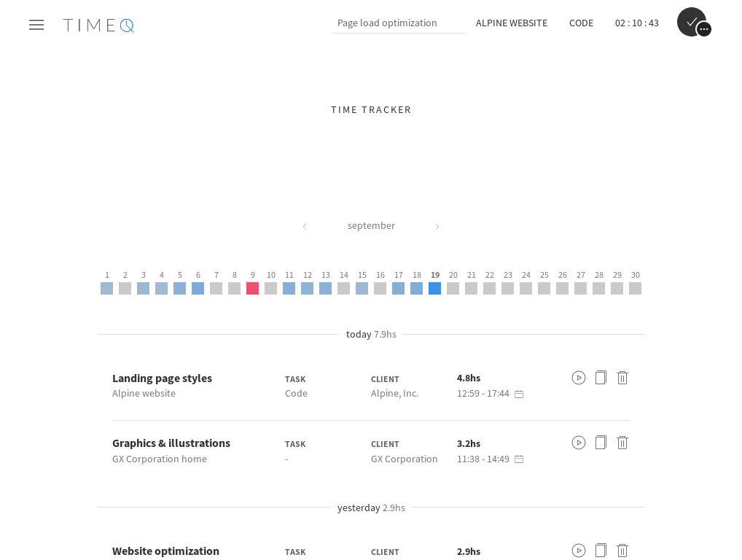Resume the Graphics & illustrations entry
Viewport: 742px width, 560px height.
[x=578, y=443]
